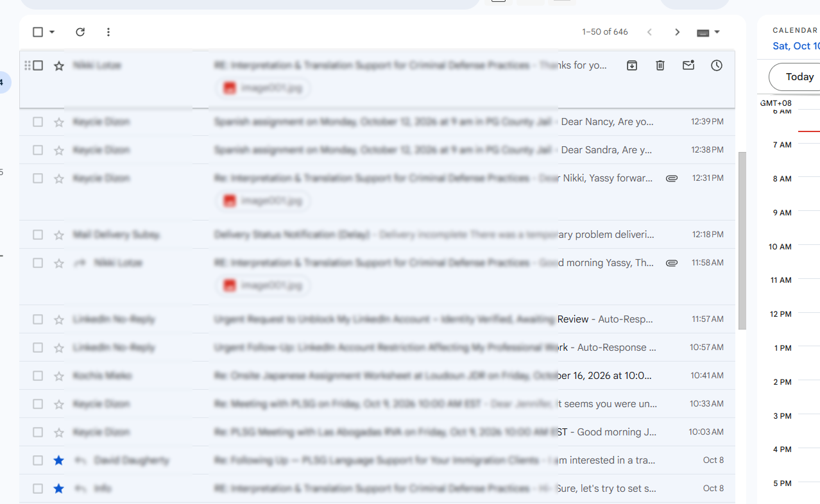This screenshot has height=504, width=820.
Task: Check the 10:57 AM email checkbox
Action: [x=38, y=348]
